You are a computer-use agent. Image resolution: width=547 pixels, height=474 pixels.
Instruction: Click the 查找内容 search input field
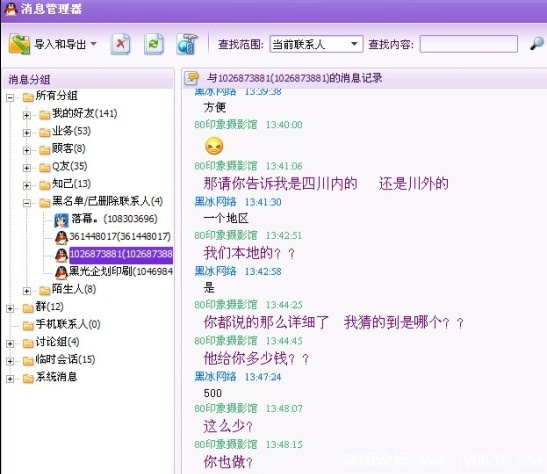coord(468,44)
